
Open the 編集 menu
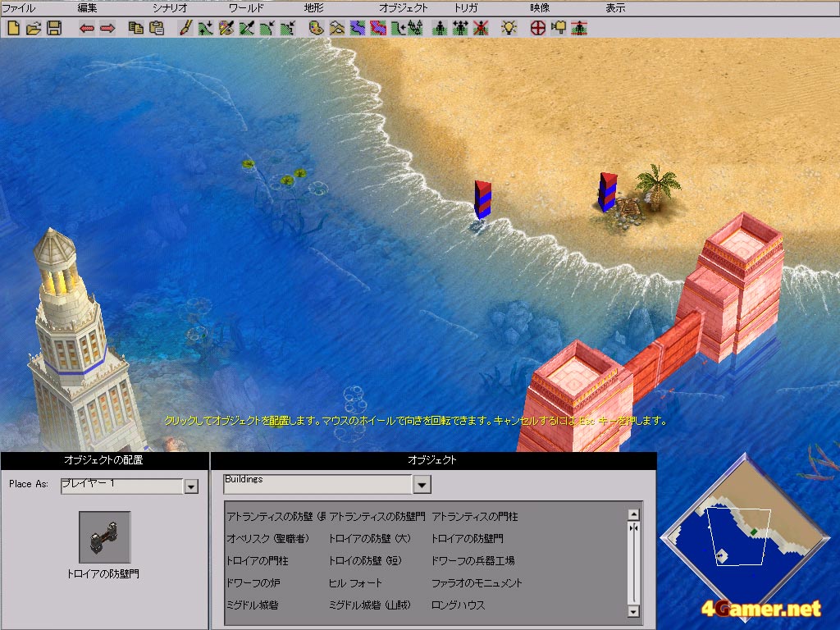87,8
